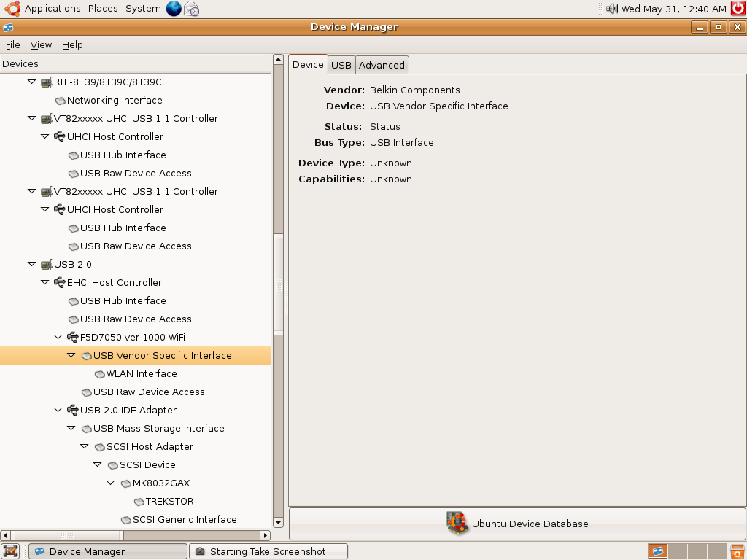The height and width of the screenshot is (560, 747).
Task: Open the Help menu
Action: tap(72, 44)
